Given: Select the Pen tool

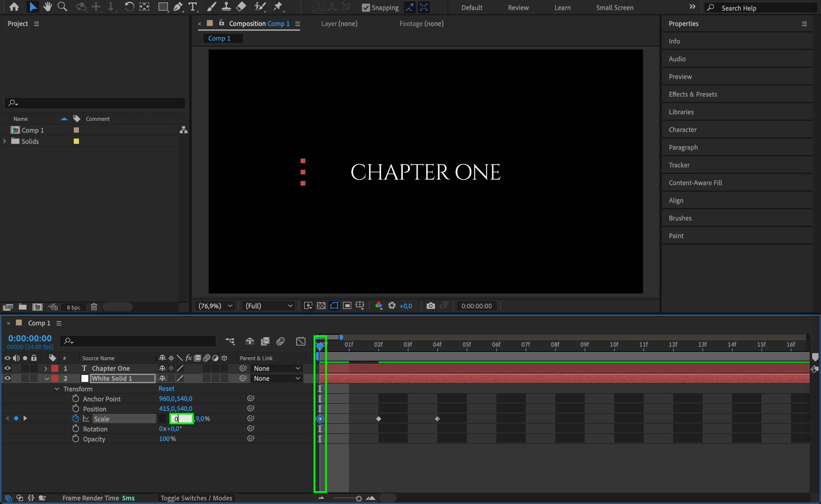Looking at the screenshot, I should [178, 7].
